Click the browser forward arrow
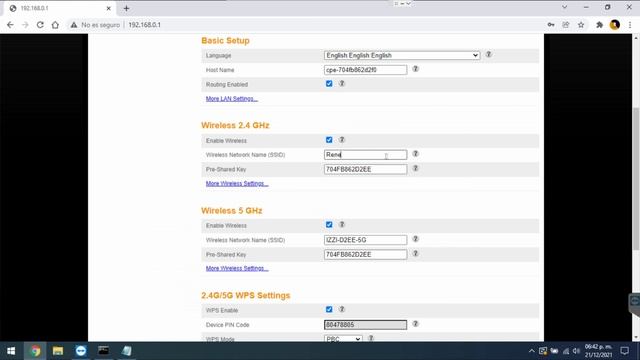 point(25,25)
